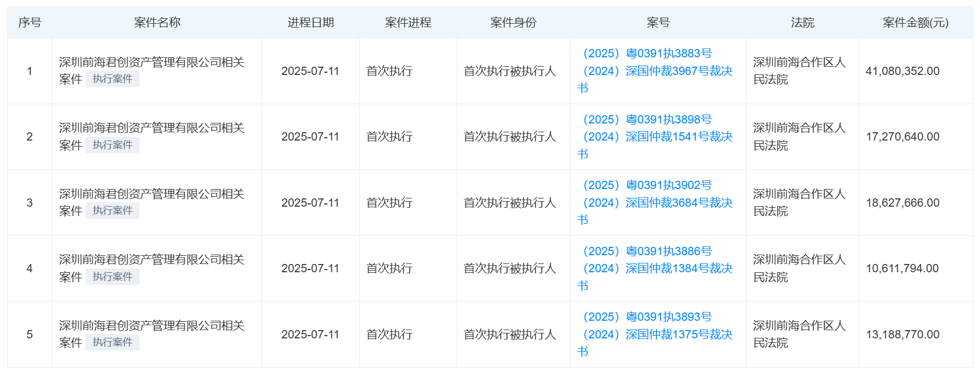The height and width of the screenshot is (372, 980).
Task: Click the 法院 column header
Action: pyautogui.click(x=802, y=23)
